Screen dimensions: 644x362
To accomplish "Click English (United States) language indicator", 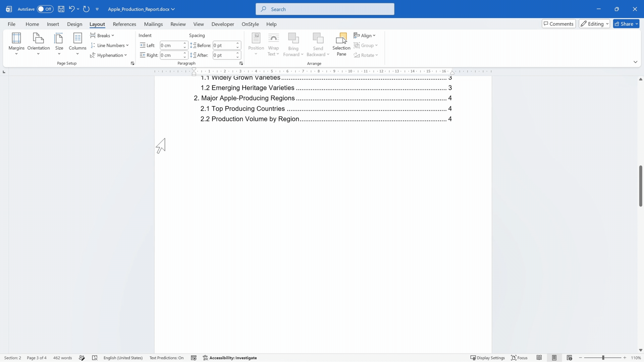I will 123,358.
